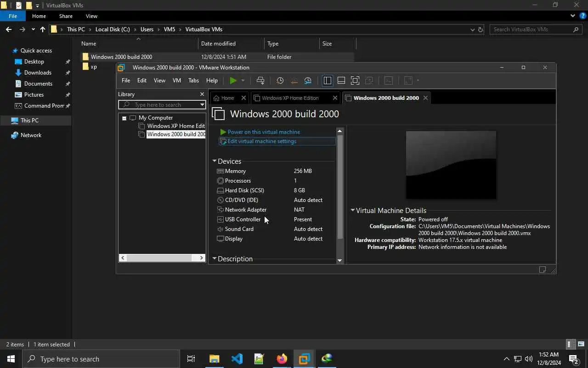Screen dimensions: 588x368
Task: Open the Share ribbon tab in Explorer
Action: click(66, 16)
